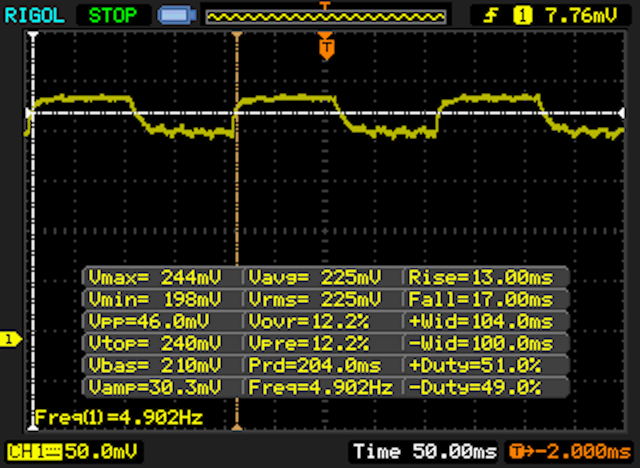
Task: Click the orange cursor marker at grid bottom
Action: tap(237, 428)
